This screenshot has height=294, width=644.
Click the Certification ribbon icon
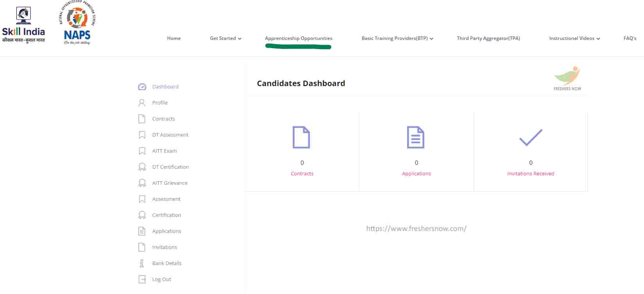tap(142, 215)
